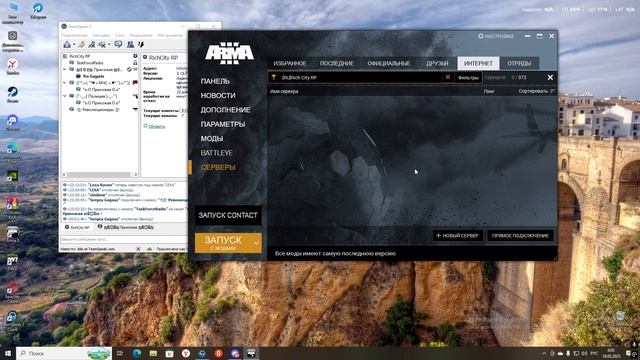Click TeamSpeak mute speakers toolbar icon
The width and height of the screenshot is (640, 360).
102,44
